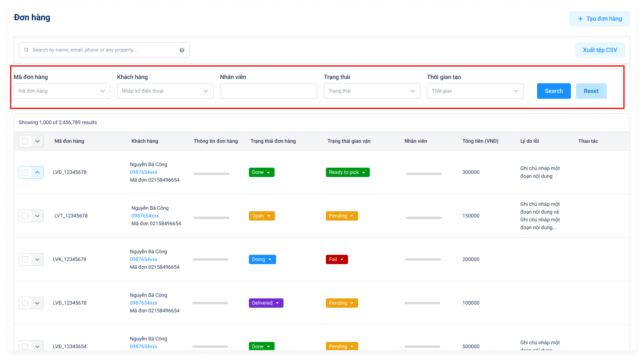The width and height of the screenshot is (644, 361).
Task: Click the Khách hàng column header
Action: pyautogui.click(x=145, y=141)
